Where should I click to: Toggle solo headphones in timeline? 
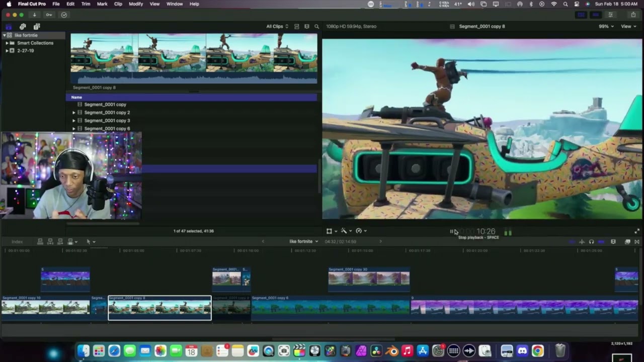(591, 242)
